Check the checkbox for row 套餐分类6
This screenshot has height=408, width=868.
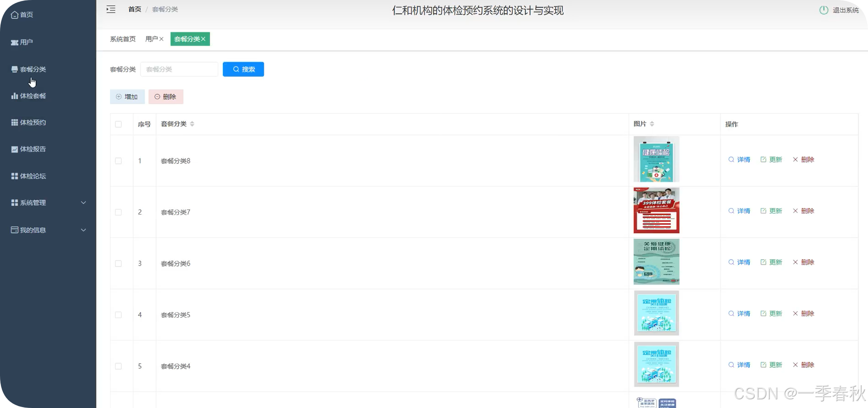(118, 264)
